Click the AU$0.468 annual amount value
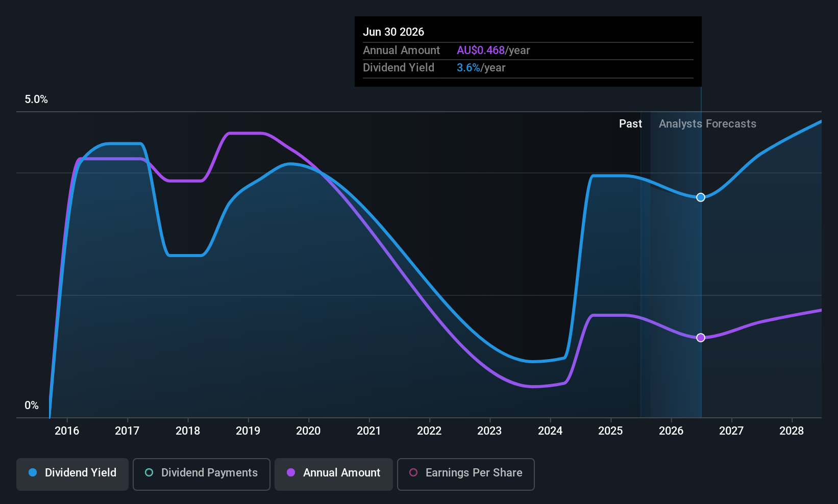 click(x=481, y=51)
